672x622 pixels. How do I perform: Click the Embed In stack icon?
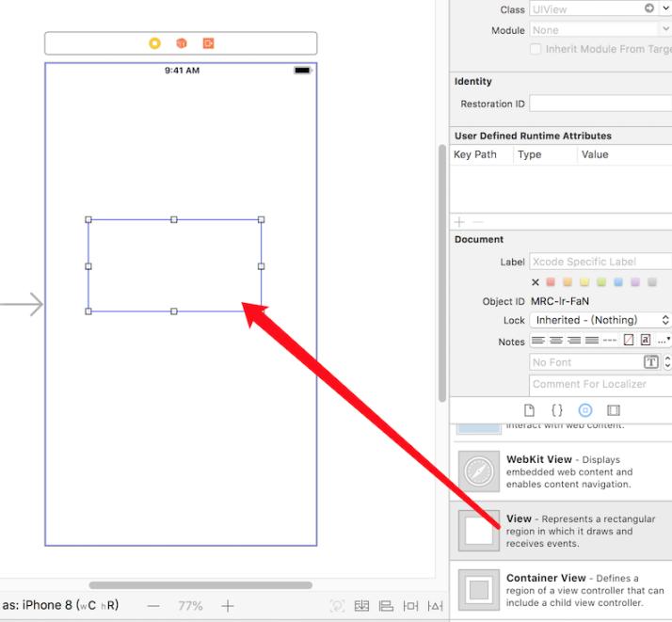click(x=361, y=606)
